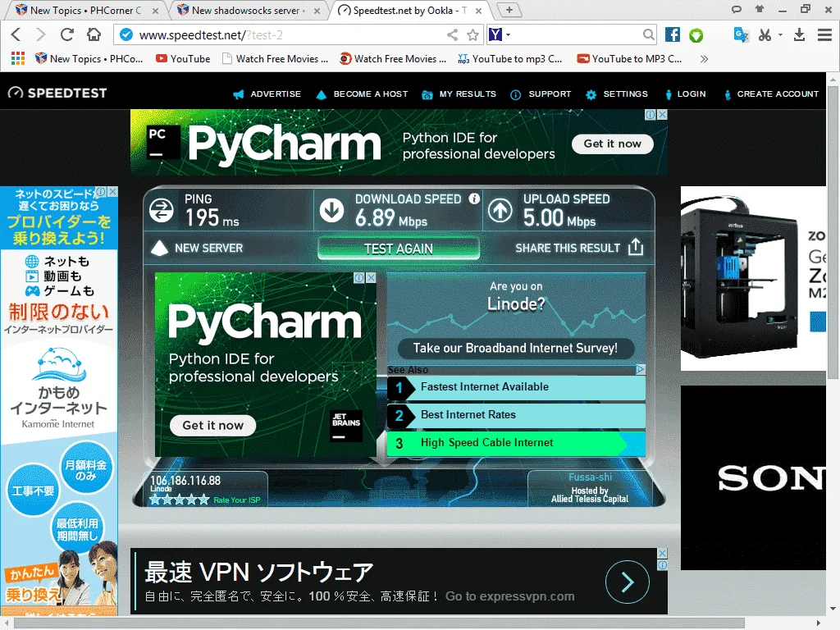Open the Facebook extension icon
The height and width of the screenshot is (630, 840).
pyautogui.click(x=673, y=34)
